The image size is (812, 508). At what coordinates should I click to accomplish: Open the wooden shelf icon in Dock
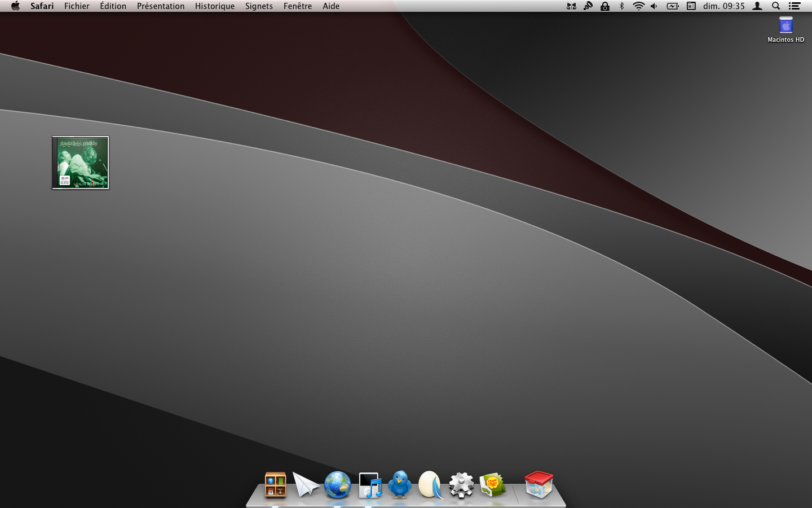pos(276,485)
